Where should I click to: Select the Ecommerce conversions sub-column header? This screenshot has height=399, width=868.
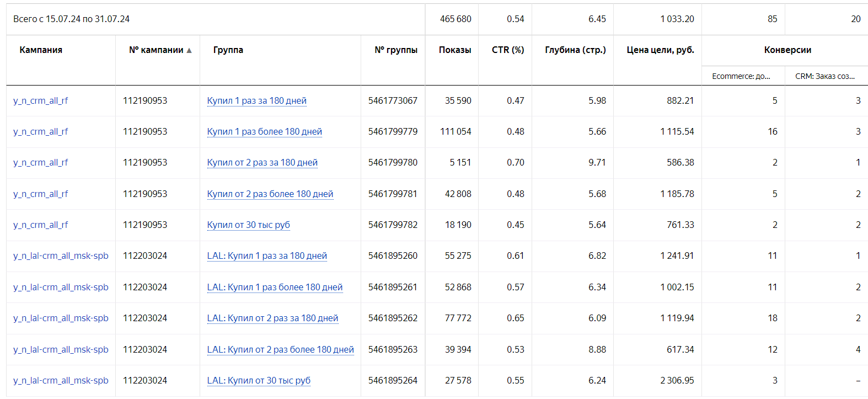click(741, 76)
